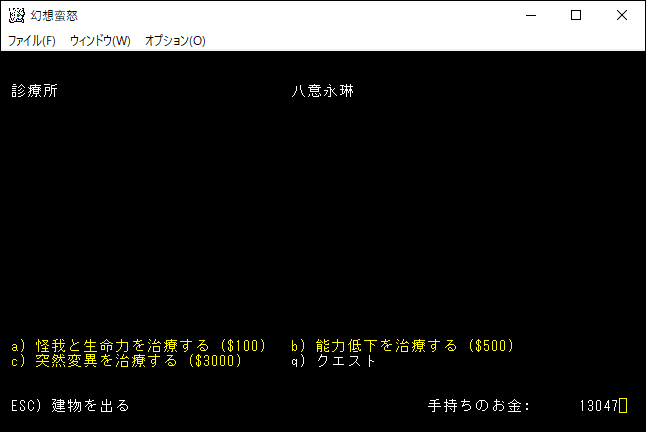
Task: Click the 八意永琳 owner name
Action: point(322,91)
